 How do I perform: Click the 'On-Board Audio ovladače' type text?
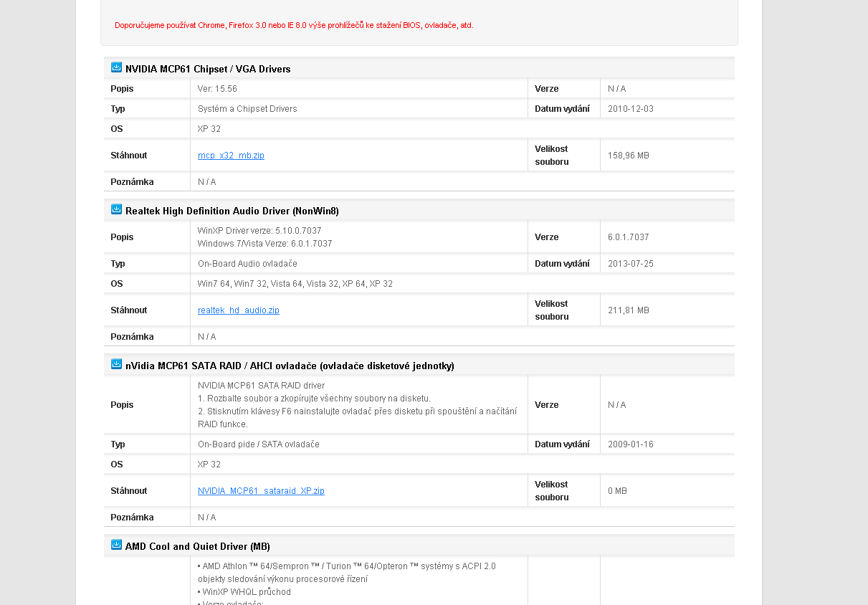[247, 264]
